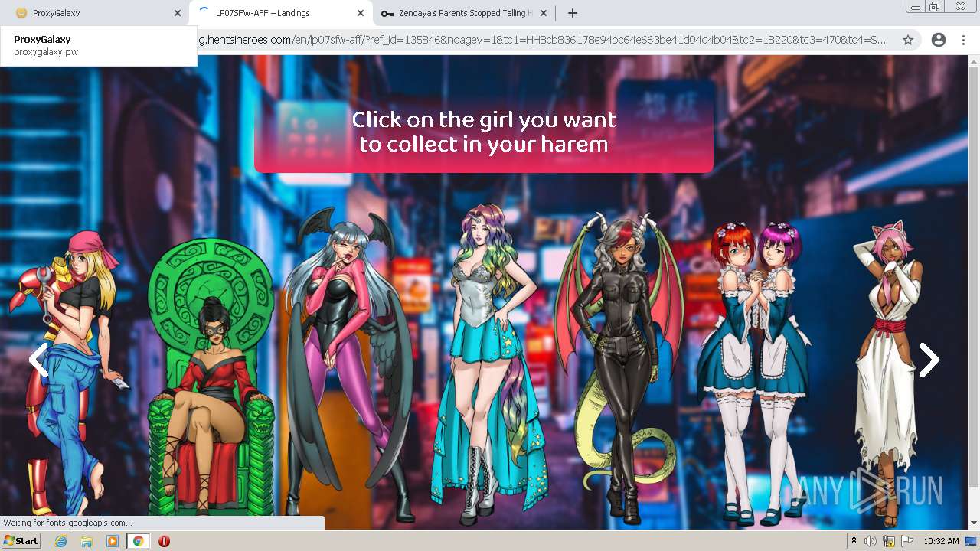Open the Windows Start menu

pyautogui.click(x=21, y=540)
